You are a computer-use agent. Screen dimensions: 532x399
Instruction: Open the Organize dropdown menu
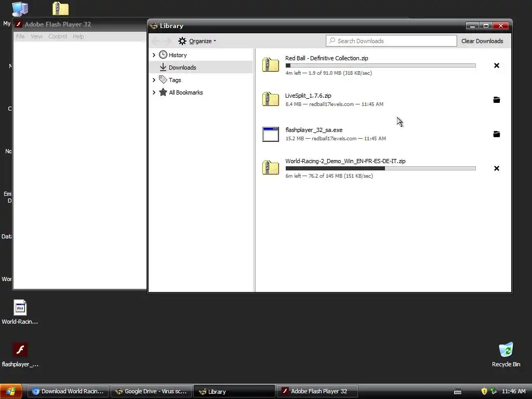click(x=197, y=41)
